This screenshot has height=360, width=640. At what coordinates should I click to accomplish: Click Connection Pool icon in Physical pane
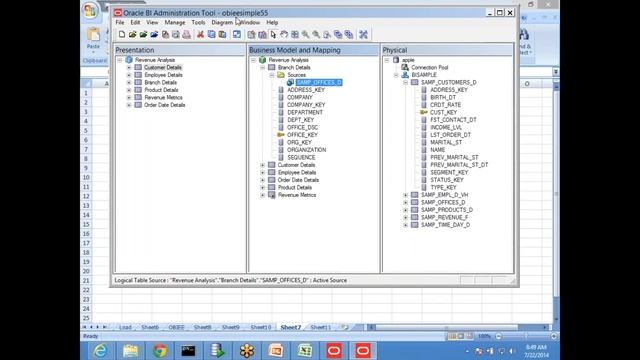(x=405, y=67)
